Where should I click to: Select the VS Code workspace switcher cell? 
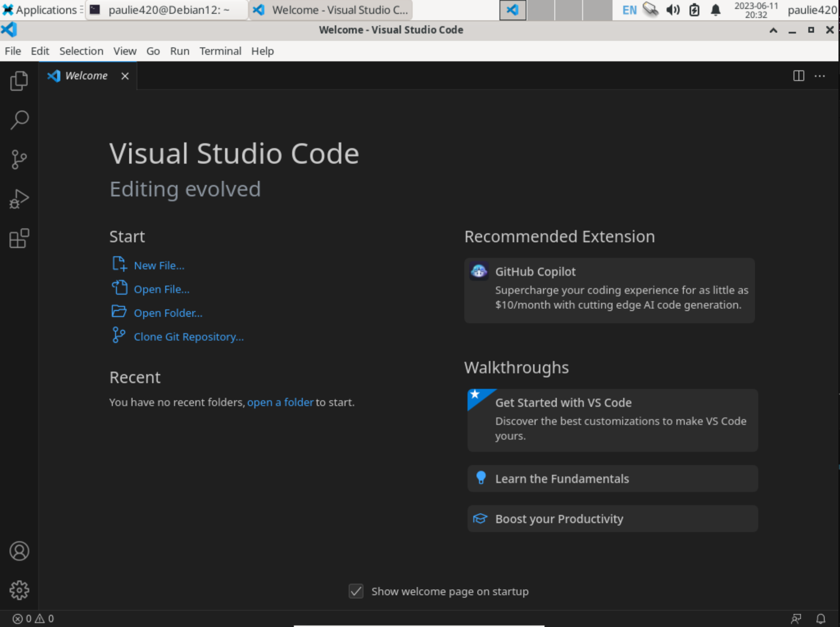click(x=513, y=10)
